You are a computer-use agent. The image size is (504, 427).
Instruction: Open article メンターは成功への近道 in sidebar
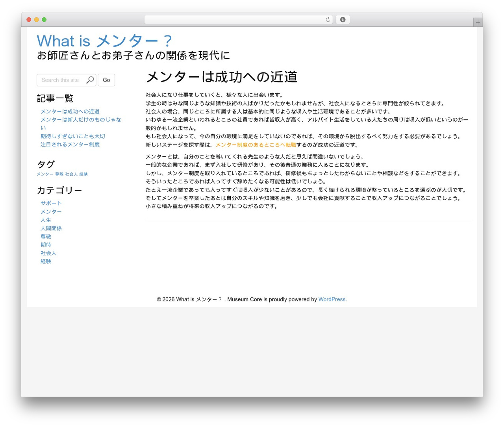tap(70, 111)
